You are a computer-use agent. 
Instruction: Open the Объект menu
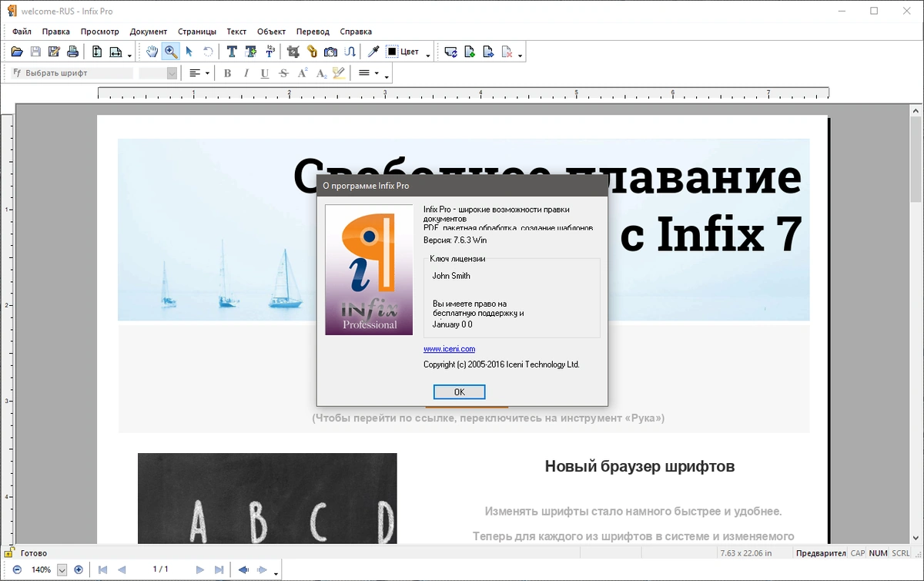(271, 32)
